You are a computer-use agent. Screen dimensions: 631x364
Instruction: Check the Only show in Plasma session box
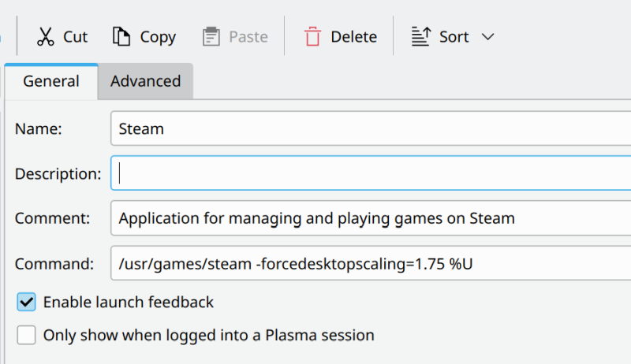[27, 335]
